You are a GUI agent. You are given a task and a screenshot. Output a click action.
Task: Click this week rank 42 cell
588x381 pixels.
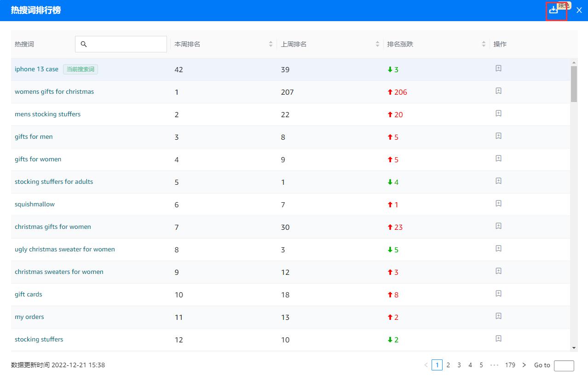tap(179, 69)
